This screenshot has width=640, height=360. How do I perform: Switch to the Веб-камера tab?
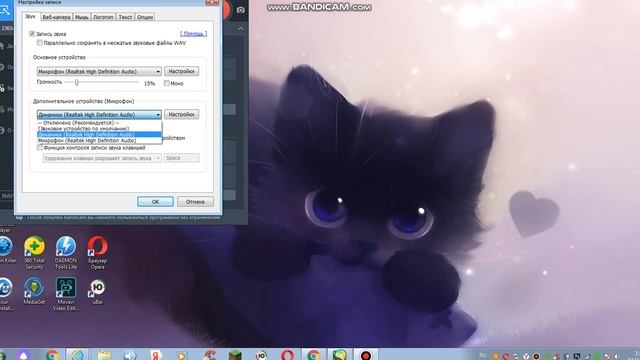coord(56,17)
